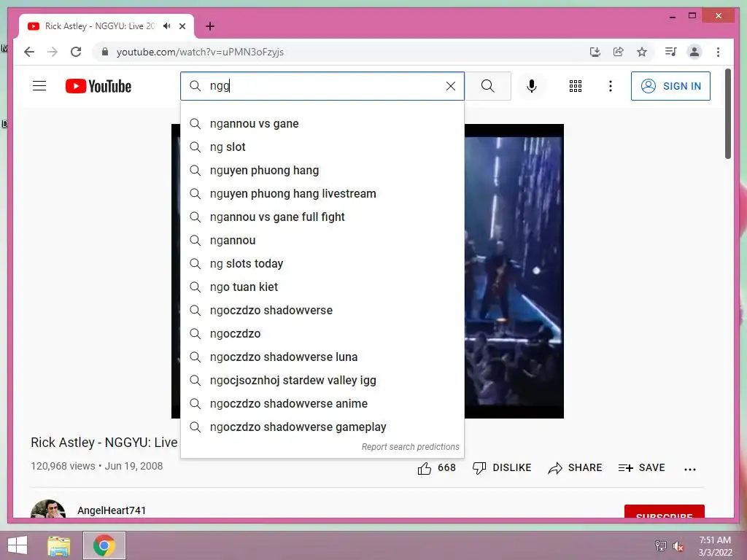
Task: Click the DISLIKE button
Action: (x=502, y=468)
